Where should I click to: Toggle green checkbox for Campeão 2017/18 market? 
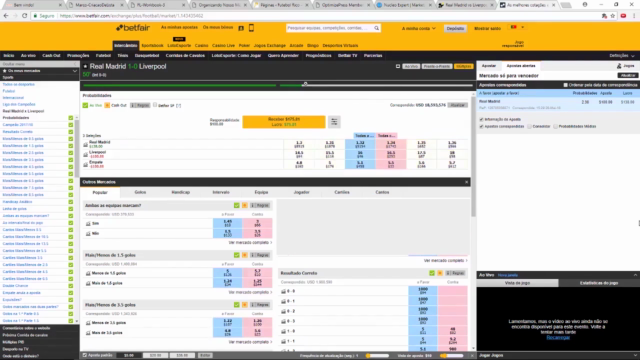71,125
